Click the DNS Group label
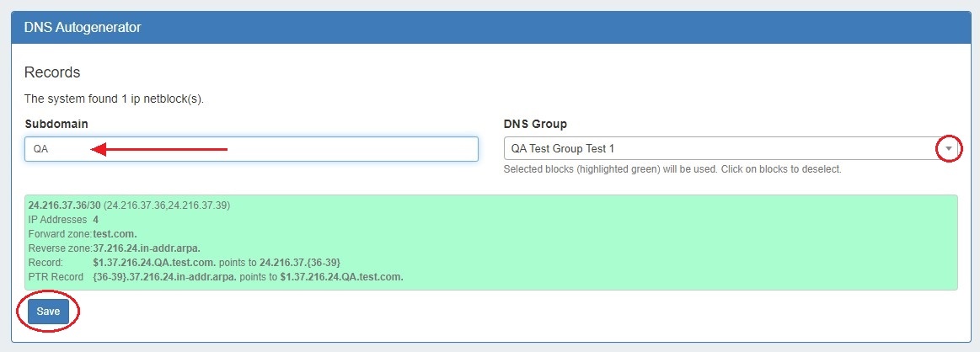980x352 pixels. pos(535,124)
